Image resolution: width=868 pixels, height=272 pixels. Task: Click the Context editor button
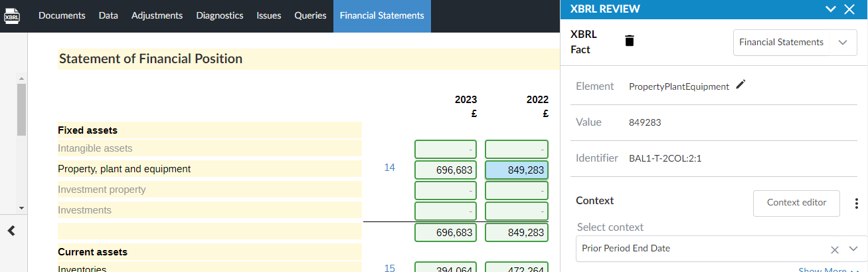796,203
